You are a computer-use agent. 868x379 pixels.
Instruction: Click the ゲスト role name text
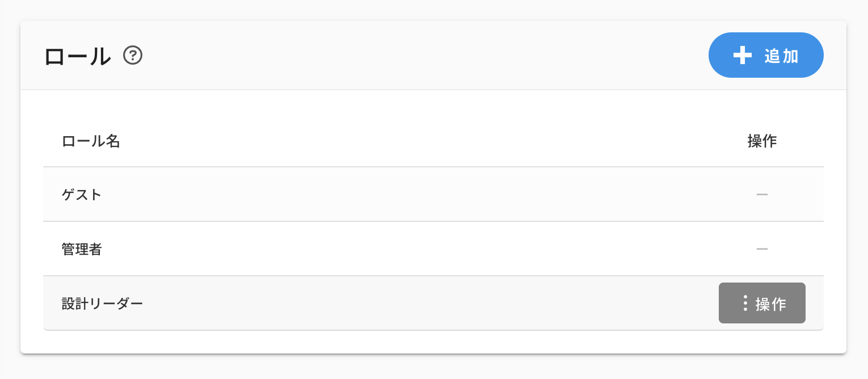click(x=82, y=195)
